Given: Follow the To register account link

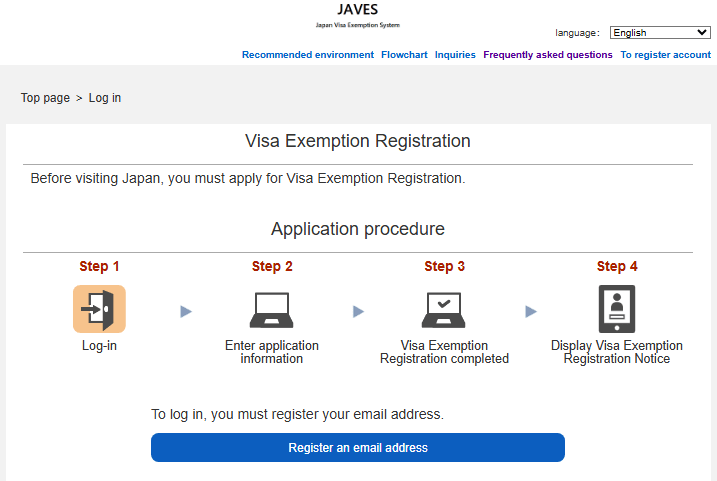Looking at the screenshot, I should click(x=665, y=55).
